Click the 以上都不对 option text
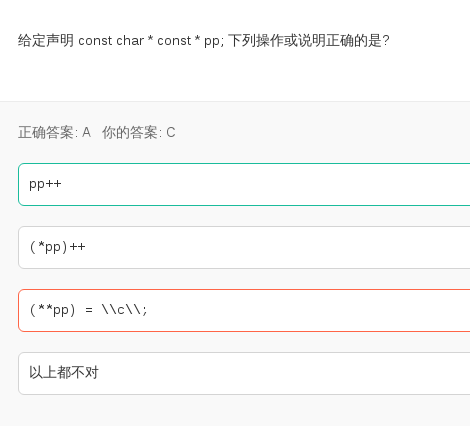 [64, 373]
